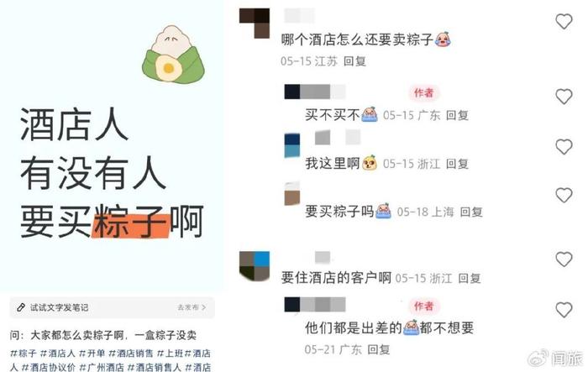Tap 去发布 arrow to publish a note
Viewport: 588px width, 372px height.
point(192,307)
